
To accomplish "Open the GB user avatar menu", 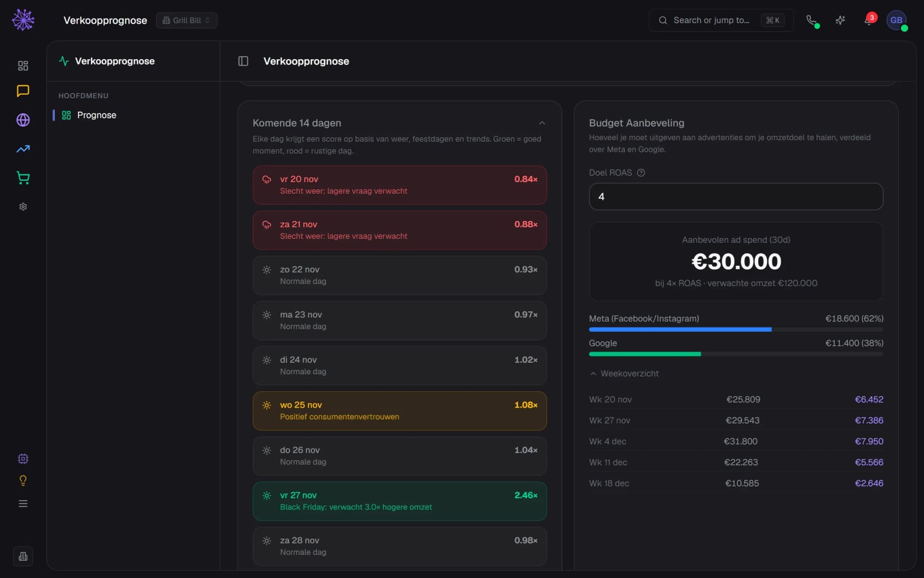I will click(x=896, y=20).
